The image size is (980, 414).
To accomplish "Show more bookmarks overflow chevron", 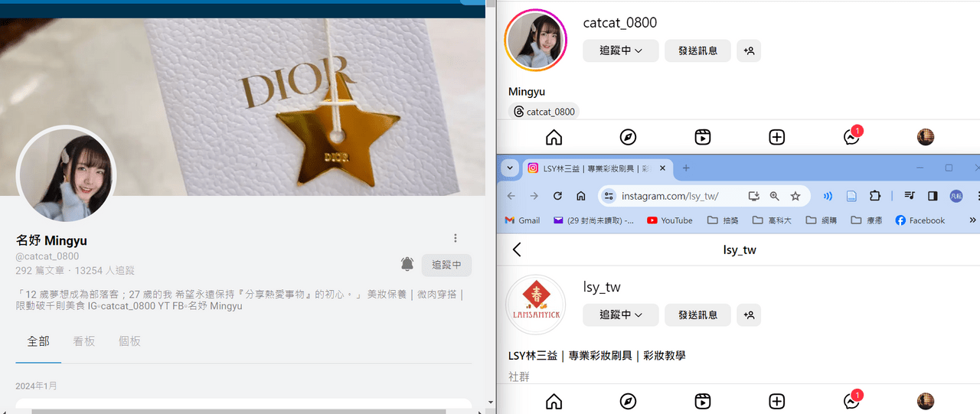I will pos(973,220).
